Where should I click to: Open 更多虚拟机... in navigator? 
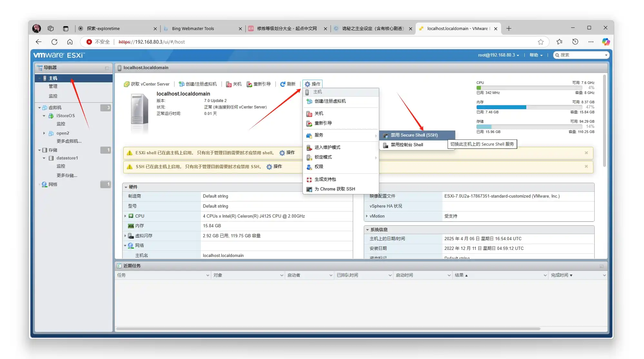[69, 141]
